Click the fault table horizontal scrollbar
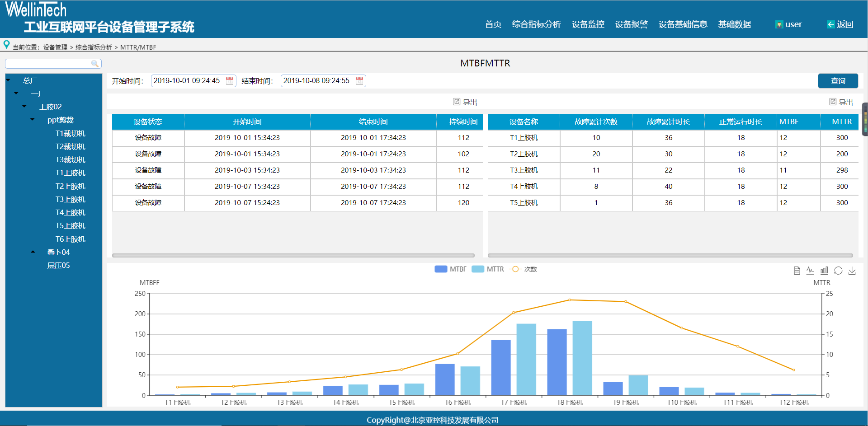 click(293, 255)
